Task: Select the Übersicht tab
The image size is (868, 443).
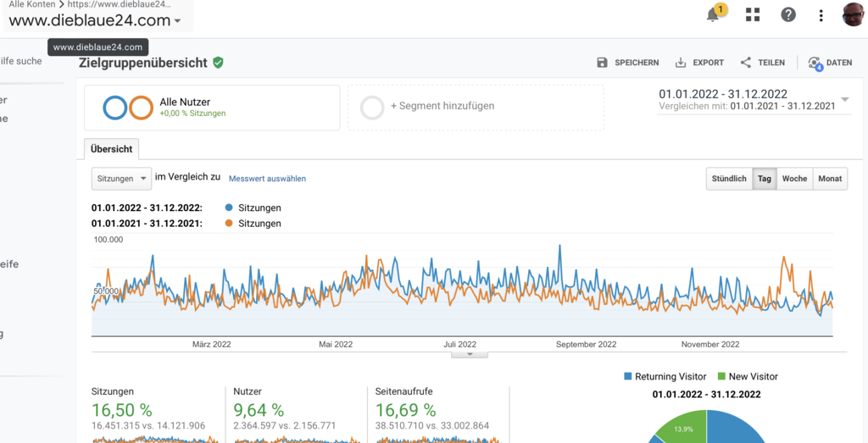Action: pos(111,149)
